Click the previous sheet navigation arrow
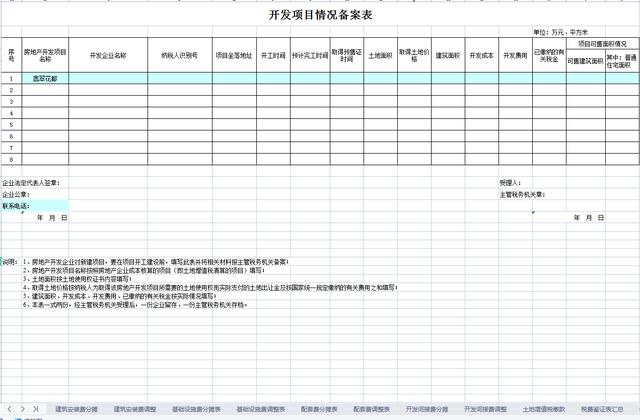The width and height of the screenshot is (640, 420). click(9, 409)
